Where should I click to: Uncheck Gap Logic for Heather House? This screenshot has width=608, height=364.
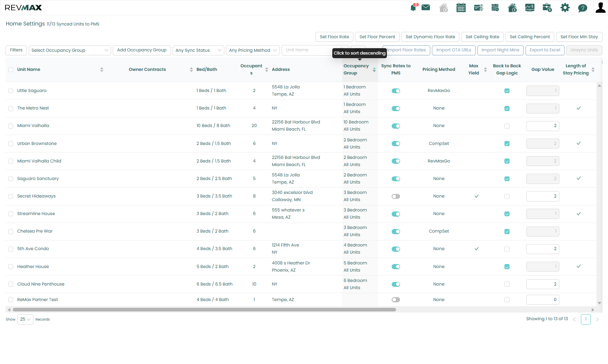point(507,267)
